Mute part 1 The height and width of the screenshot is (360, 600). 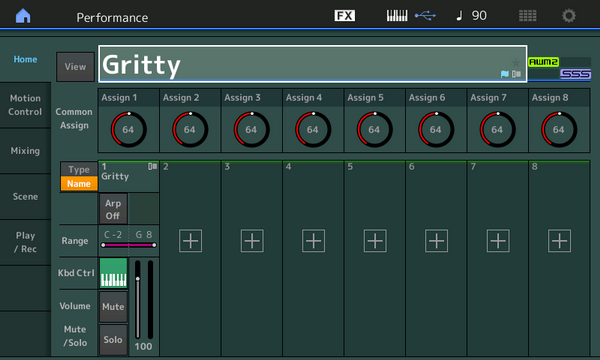[x=113, y=306]
